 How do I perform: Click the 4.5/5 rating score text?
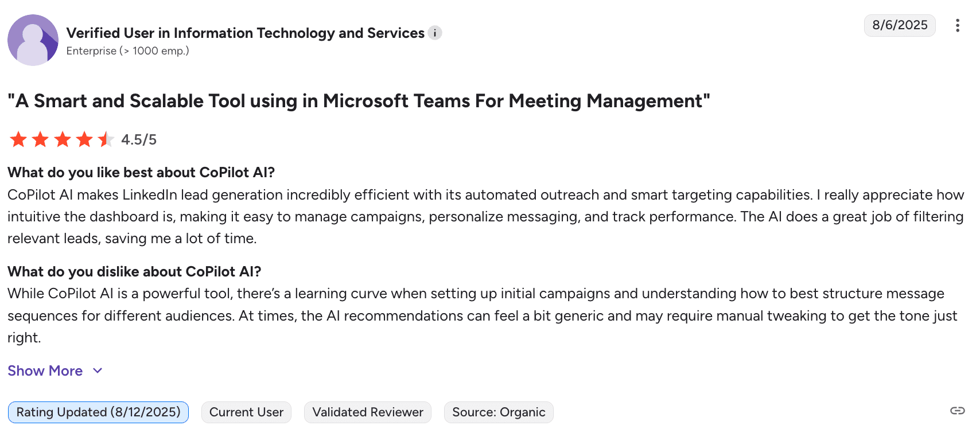coord(139,140)
